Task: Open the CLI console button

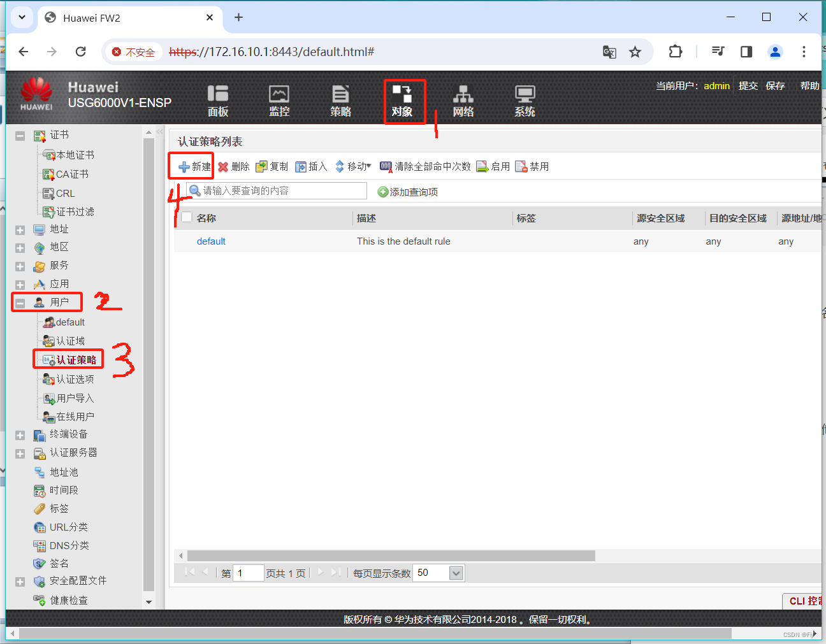Action: coord(802,601)
